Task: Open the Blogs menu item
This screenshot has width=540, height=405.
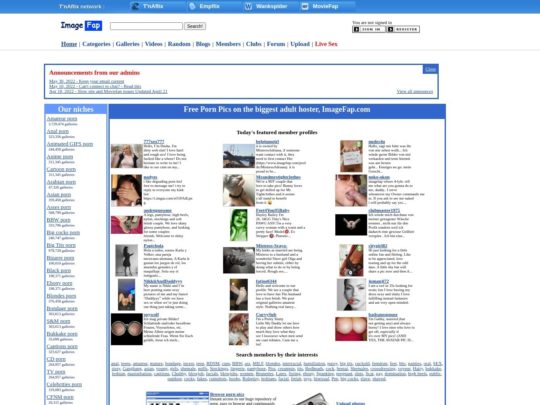Action: 203,44
